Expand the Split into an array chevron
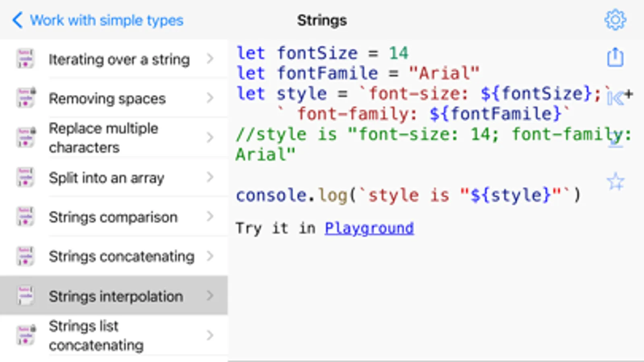 pyautogui.click(x=210, y=177)
